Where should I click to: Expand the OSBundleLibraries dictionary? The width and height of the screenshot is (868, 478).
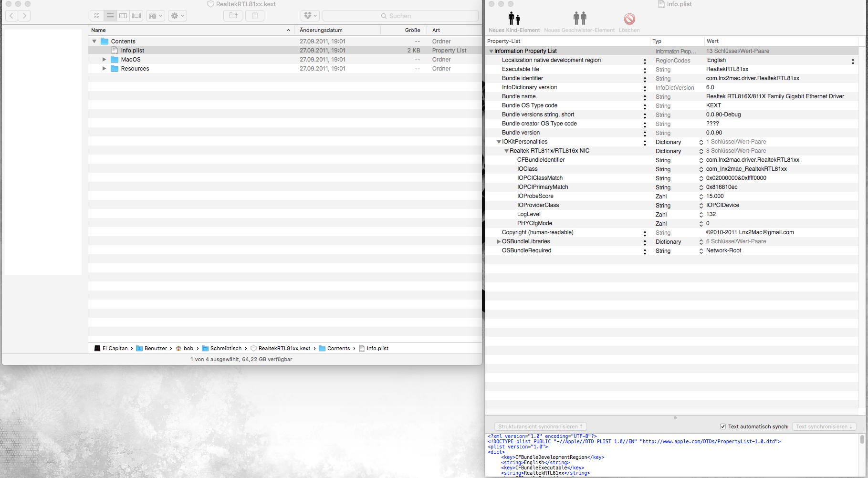point(499,241)
